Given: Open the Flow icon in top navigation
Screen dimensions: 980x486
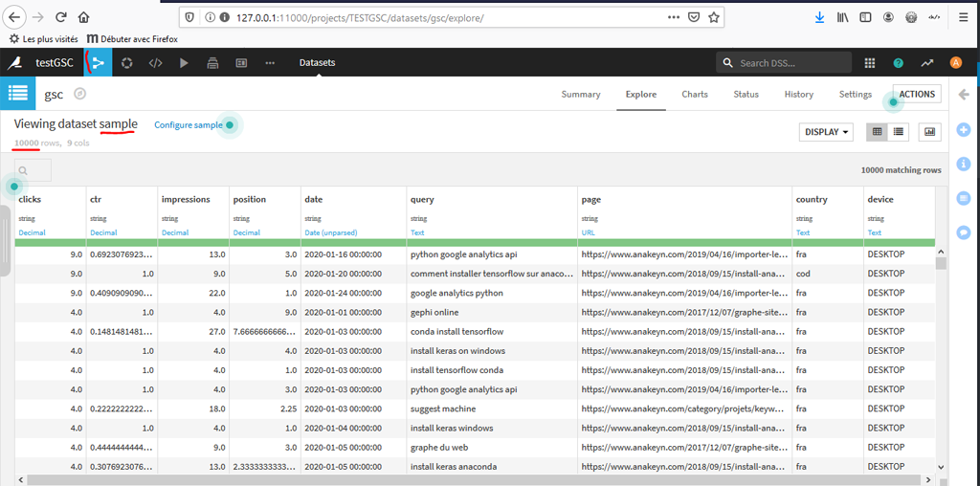Looking at the screenshot, I should [x=99, y=62].
